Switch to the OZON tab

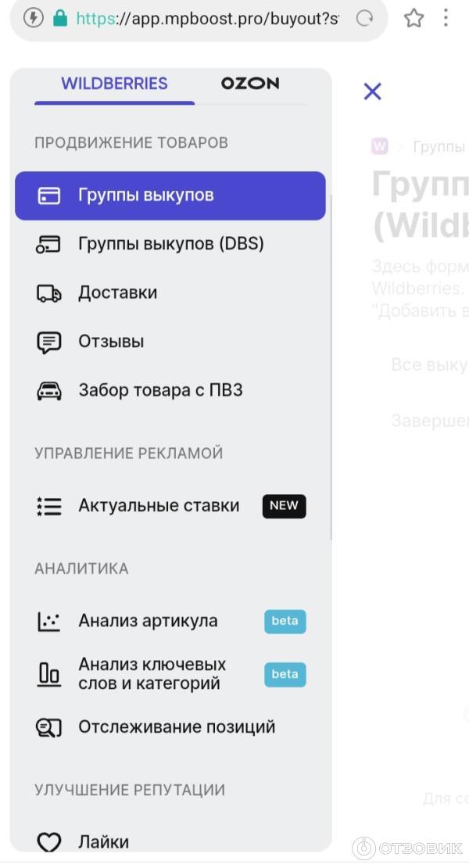[x=249, y=84]
